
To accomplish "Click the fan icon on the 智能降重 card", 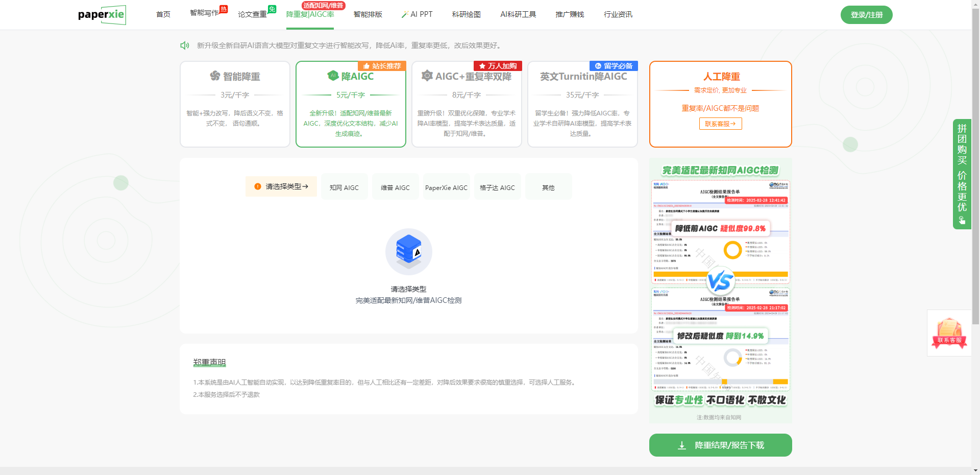I will [214, 77].
